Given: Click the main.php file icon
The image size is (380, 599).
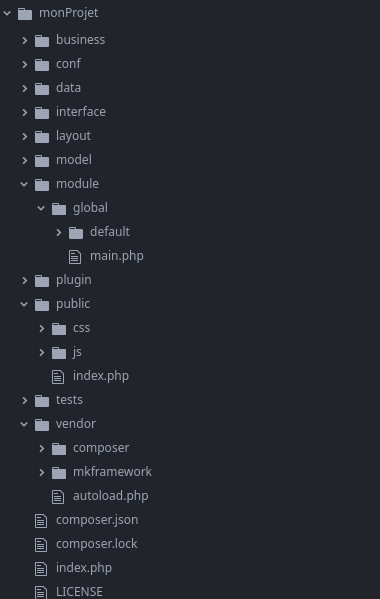Looking at the screenshot, I should point(75,257).
